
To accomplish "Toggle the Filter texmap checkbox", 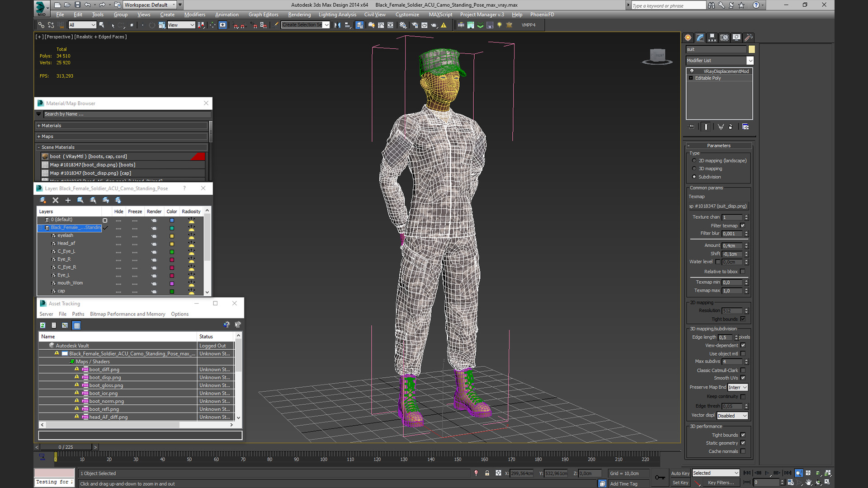I will pos(742,225).
